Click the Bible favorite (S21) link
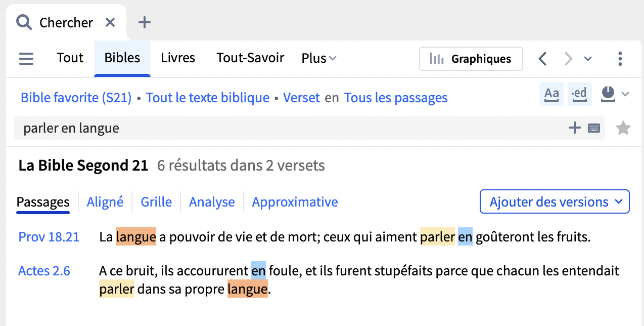Screen dimensions: 644x326 pos(76,97)
